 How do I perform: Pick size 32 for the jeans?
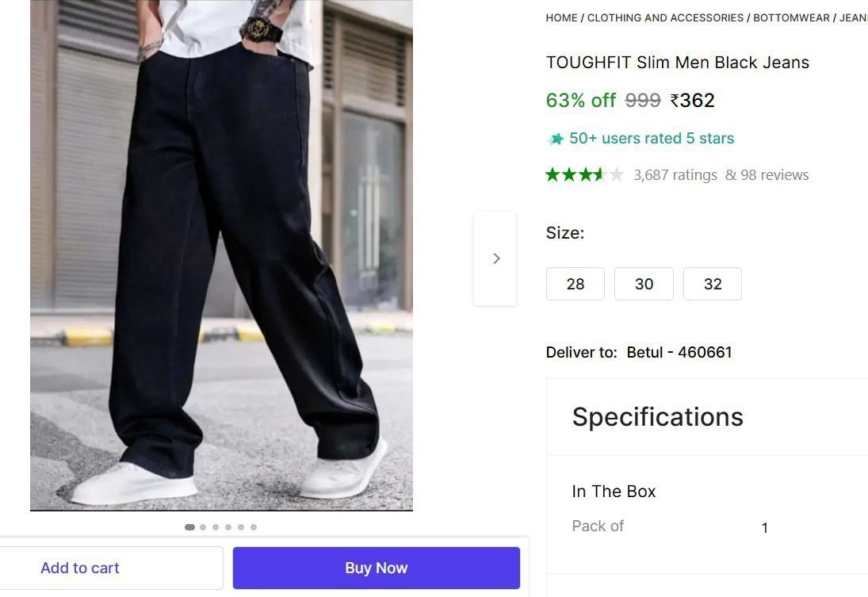coord(713,284)
